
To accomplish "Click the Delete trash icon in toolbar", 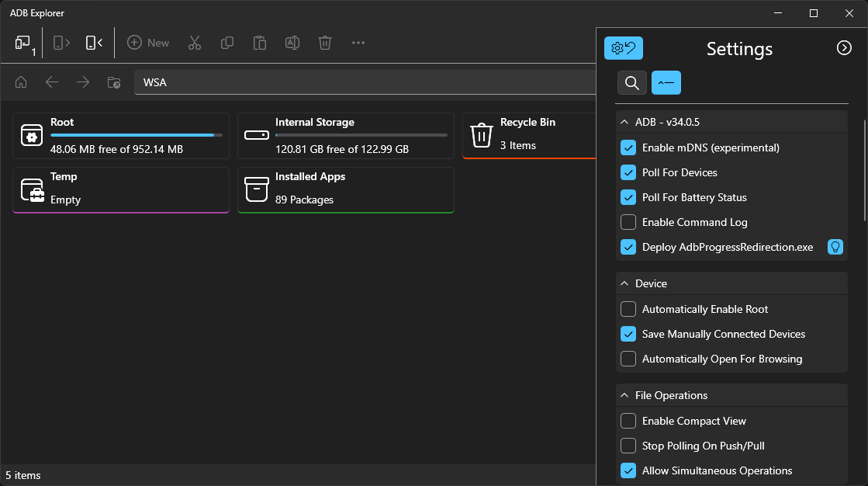I will [325, 43].
